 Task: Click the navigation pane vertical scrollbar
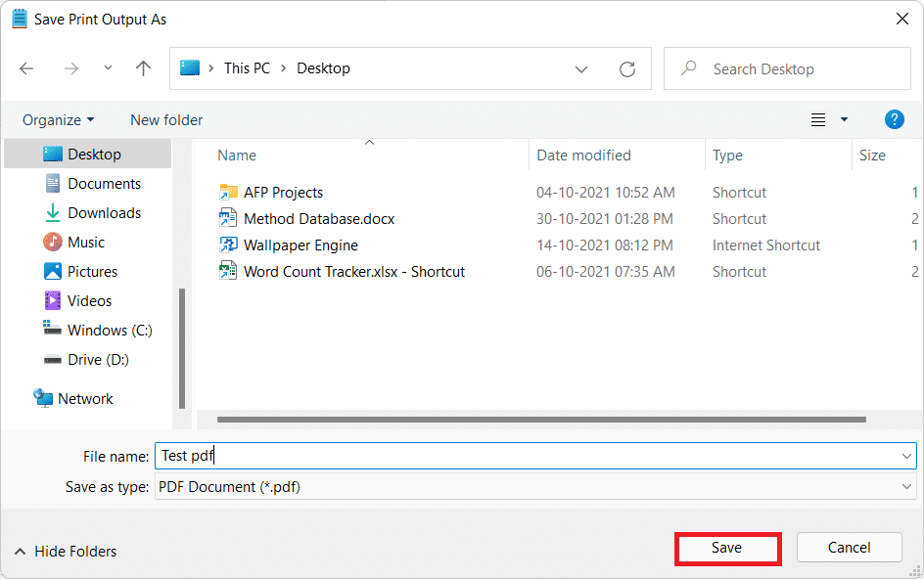(182, 348)
